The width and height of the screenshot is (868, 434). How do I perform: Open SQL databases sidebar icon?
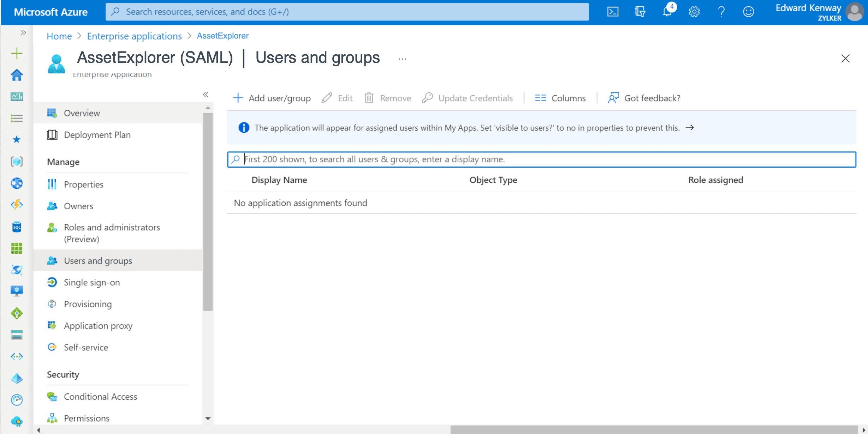[17, 227]
